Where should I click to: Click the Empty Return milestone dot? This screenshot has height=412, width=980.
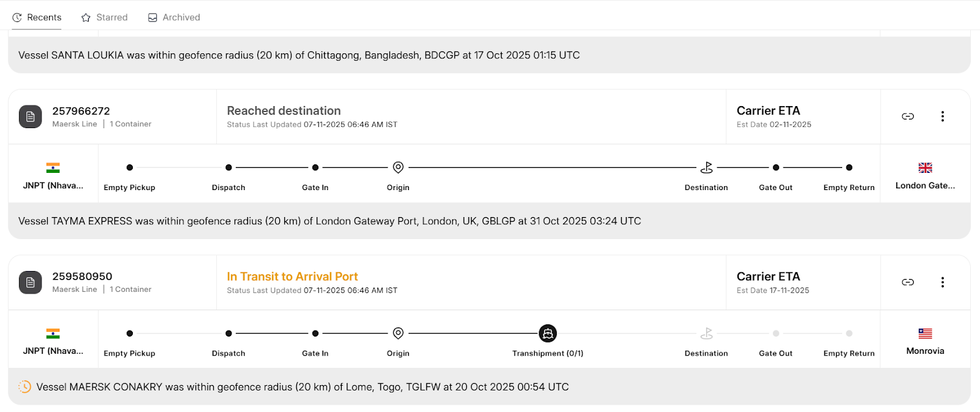849,167
